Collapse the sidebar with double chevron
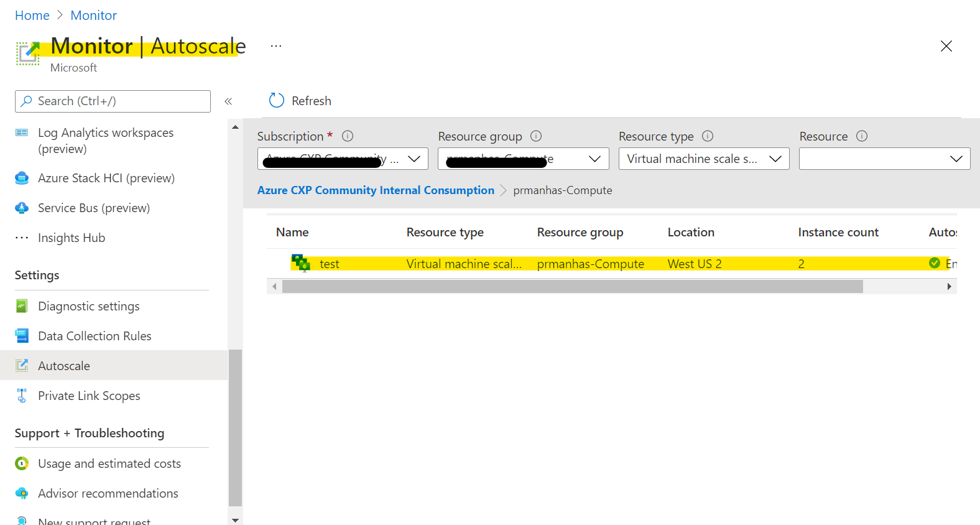The height and width of the screenshot is (525, 980). pos(228,101)
